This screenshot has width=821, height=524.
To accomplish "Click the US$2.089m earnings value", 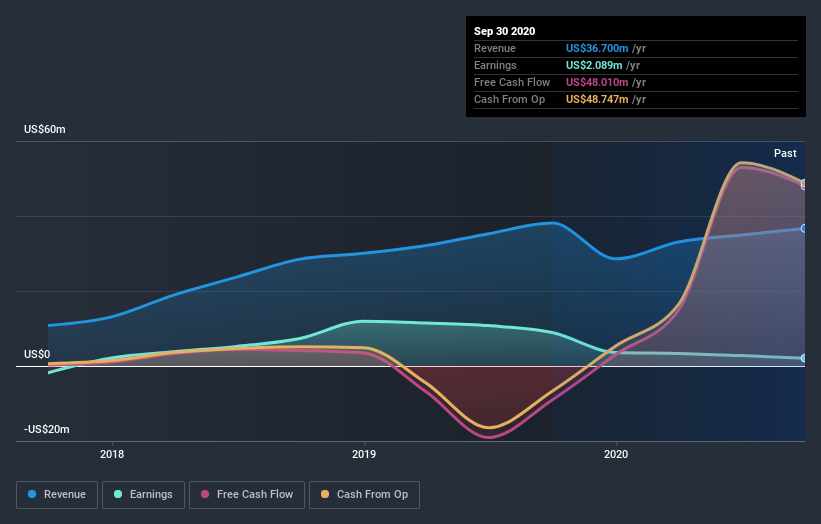I will point(594,65).
